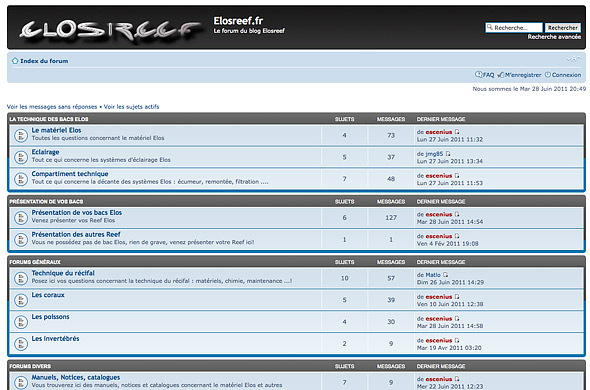This screenshot has width=590, height=390.
Task: Click the FAQ question mark icon
Action: (x=478, y=75)
